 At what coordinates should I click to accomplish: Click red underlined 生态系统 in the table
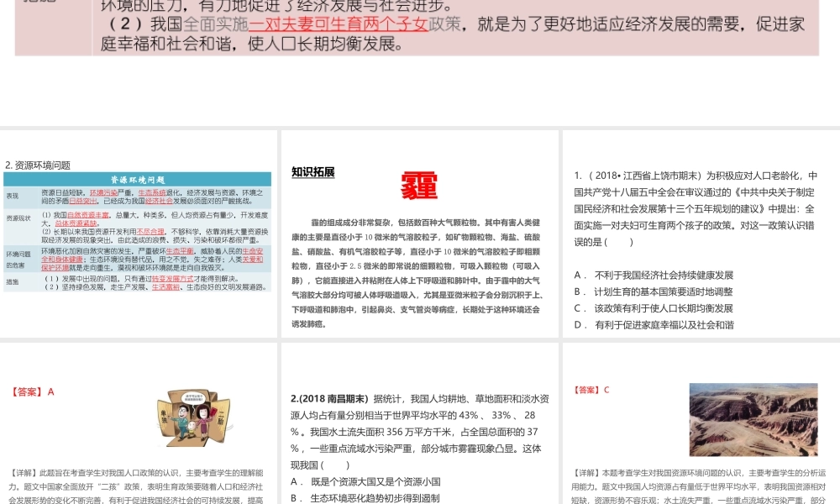tap(152, 193)
